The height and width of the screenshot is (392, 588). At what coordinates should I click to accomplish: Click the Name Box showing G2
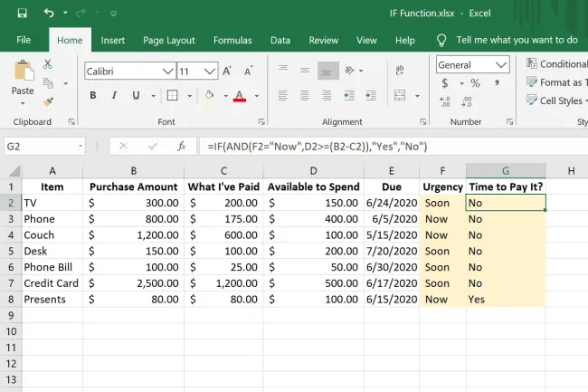point(38,146)
